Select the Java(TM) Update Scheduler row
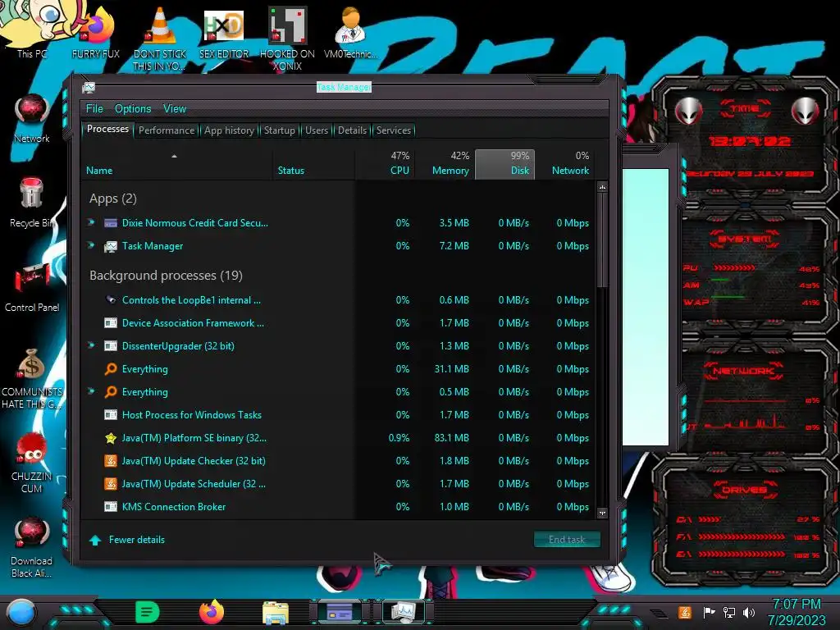 pos(340,484)
